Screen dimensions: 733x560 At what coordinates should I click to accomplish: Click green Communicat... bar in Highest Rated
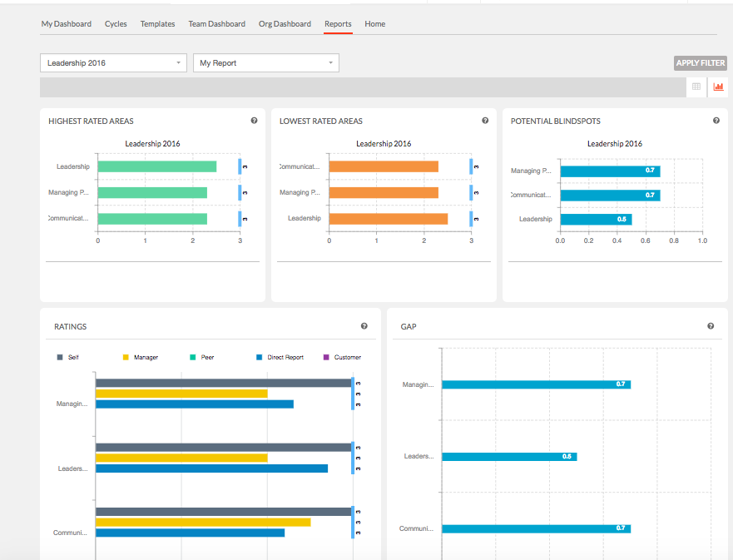point(152,219)
